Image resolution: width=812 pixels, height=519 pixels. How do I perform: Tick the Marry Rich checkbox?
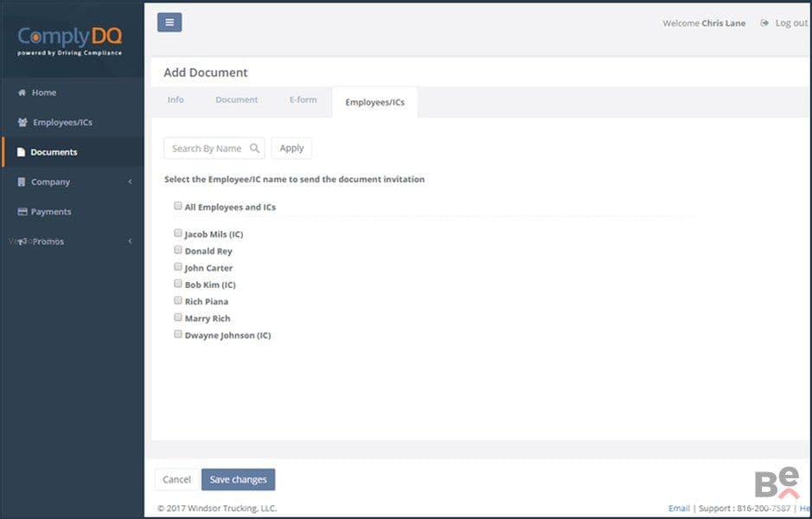(x=178, y=317)
